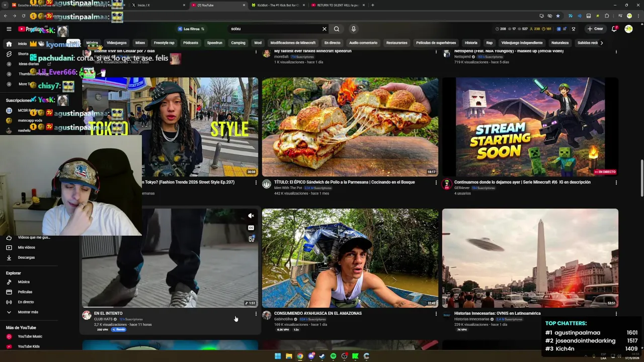Open options menu for GER4ever Minecraft stream
This screenshot has height=362, width=644.
coord(616,183)
